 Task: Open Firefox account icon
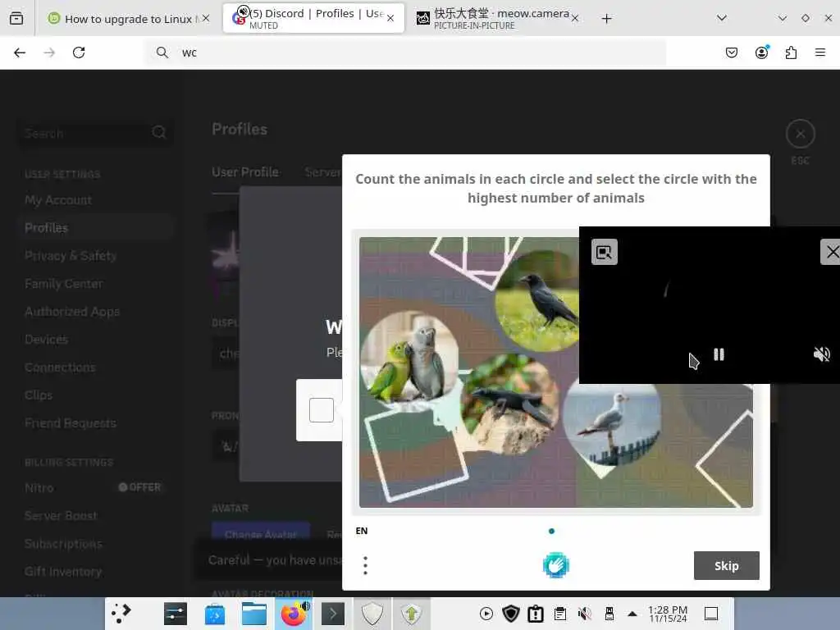761,52
